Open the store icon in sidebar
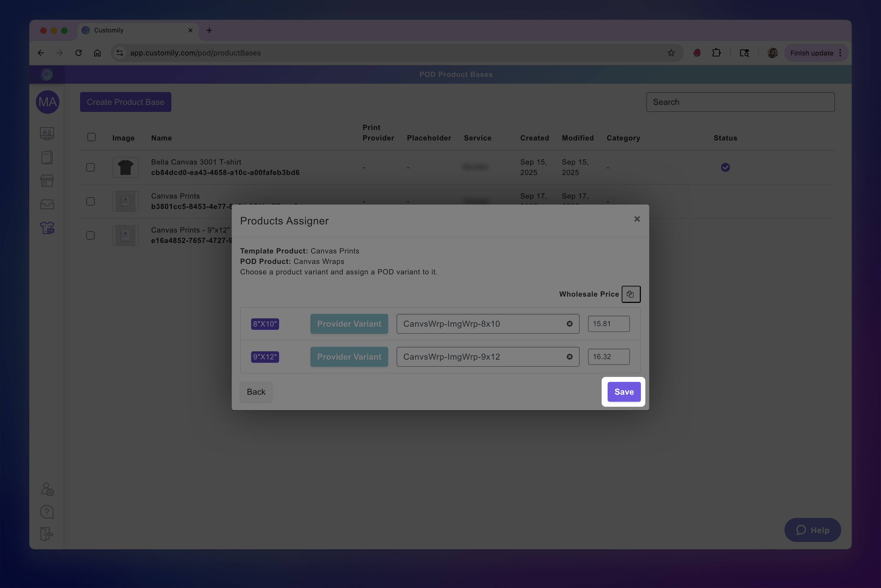Screen dimensions: 881x588 tap(47, 181)
